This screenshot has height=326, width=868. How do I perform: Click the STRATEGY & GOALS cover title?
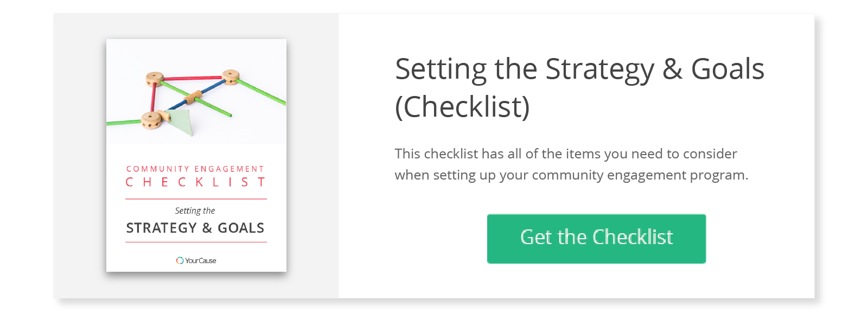point(195,228)
